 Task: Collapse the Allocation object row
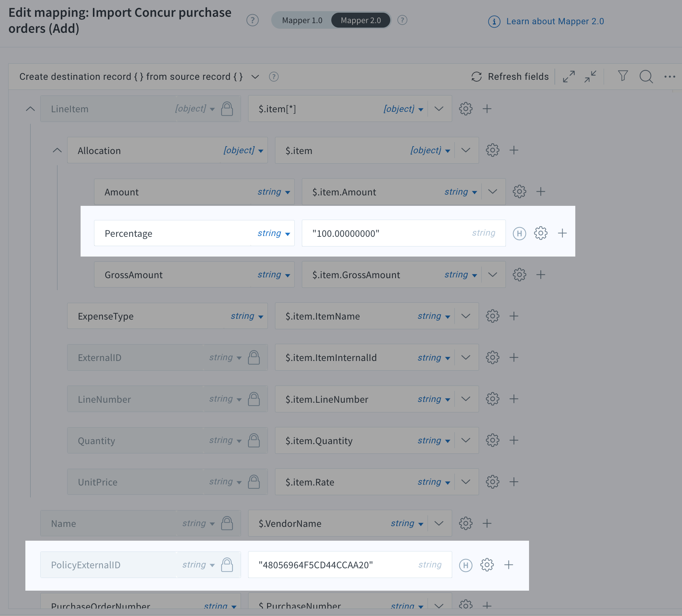57,150
